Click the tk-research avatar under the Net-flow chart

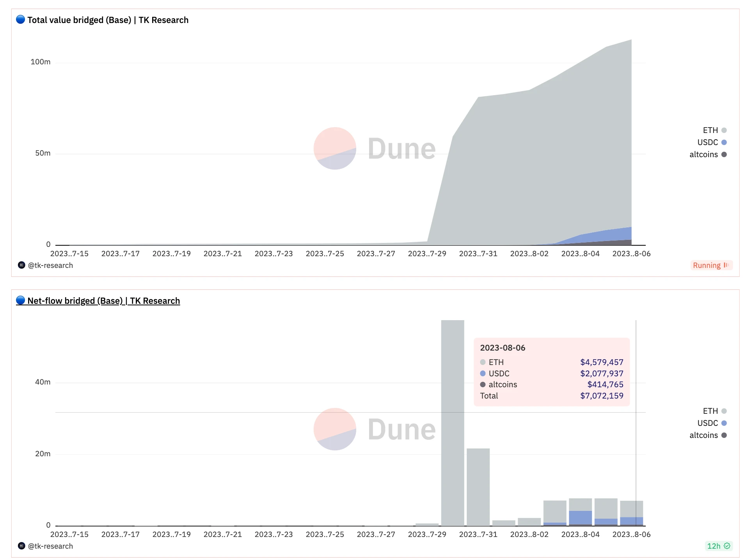(21, 546)
